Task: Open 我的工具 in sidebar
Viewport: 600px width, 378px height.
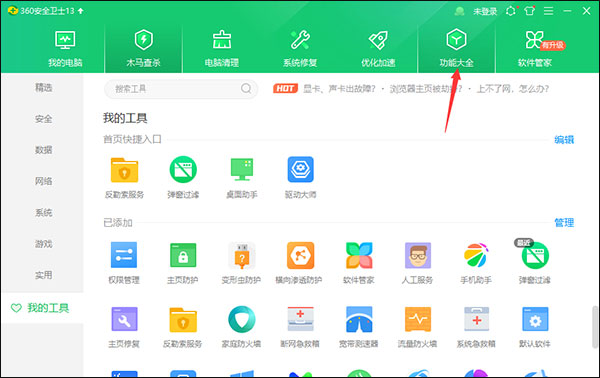Action: click(42, 308)
